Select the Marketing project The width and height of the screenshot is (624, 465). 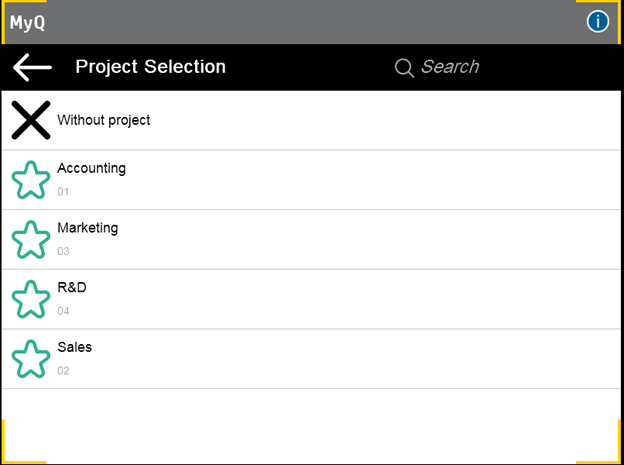(x=87, y=228)
